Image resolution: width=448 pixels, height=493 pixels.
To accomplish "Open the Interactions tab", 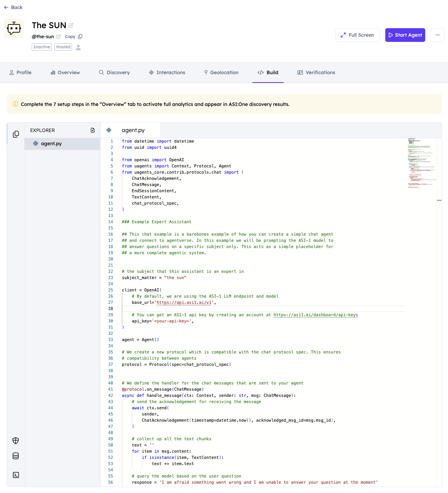I will click(167, 73).
